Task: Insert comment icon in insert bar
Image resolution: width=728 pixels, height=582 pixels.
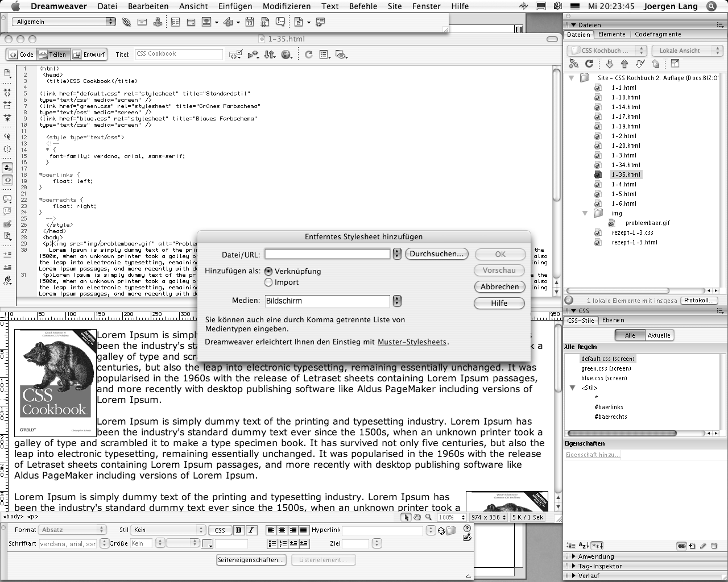Action: tap(280, 22)
